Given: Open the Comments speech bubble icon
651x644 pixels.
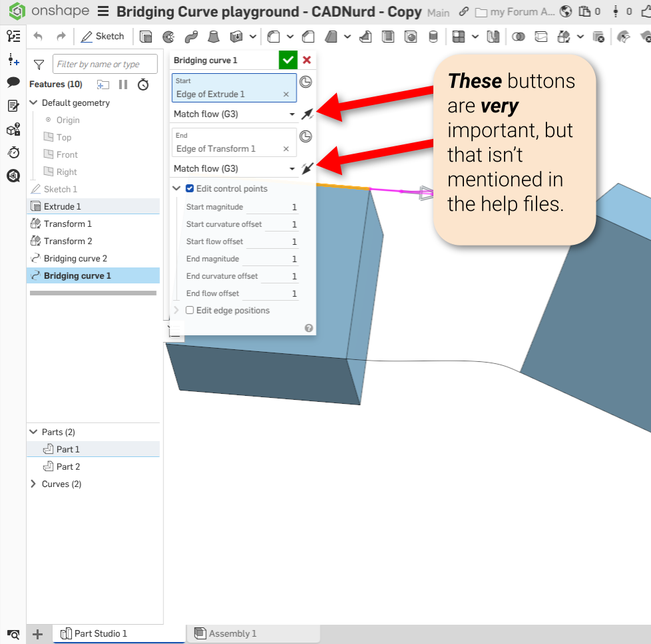Looking at the screenshot, I should [x=13, y=82].
